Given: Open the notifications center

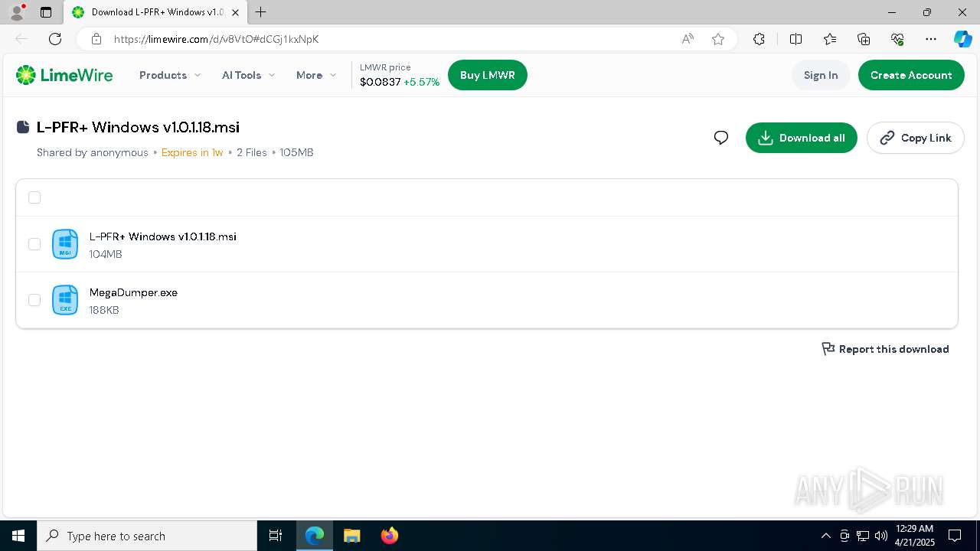Looking at the screenshot, I should tap(955, 536).
